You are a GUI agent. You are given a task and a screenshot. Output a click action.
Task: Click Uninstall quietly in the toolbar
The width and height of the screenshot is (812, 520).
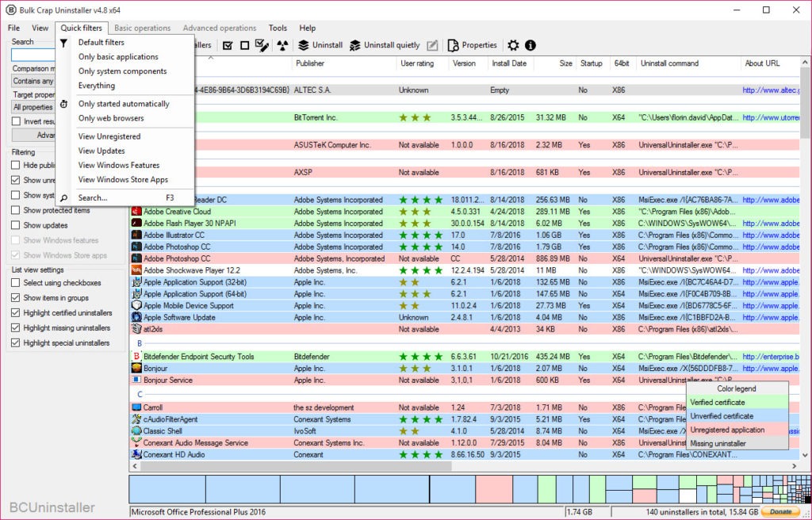coord(385,45)
